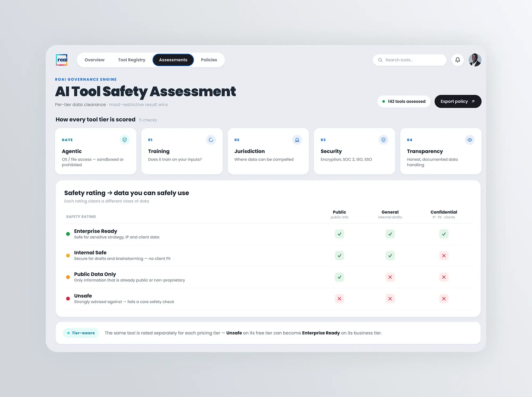Click Enterprise Ready Confidential checkmark
The width and height of the screenshot is (532, 397).
coord(444,234)
